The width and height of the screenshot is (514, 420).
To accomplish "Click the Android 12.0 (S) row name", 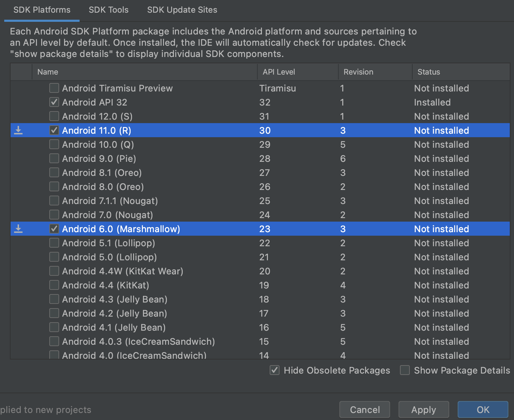I will [97, 116].
